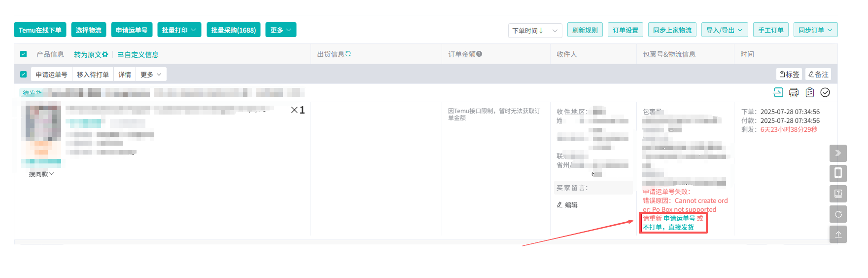Click the circular refresh sidebar icon
Viewport: 868px width, 278px height.
(838, 214)
